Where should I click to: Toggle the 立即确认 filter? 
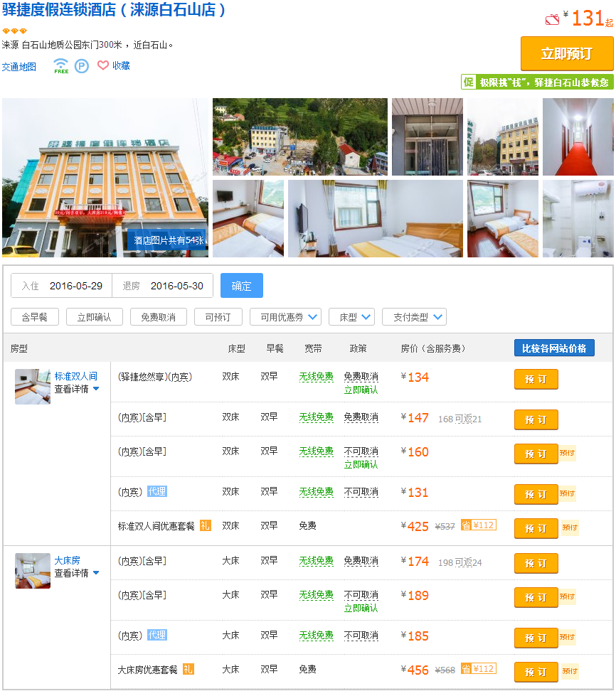click(94, 317)
